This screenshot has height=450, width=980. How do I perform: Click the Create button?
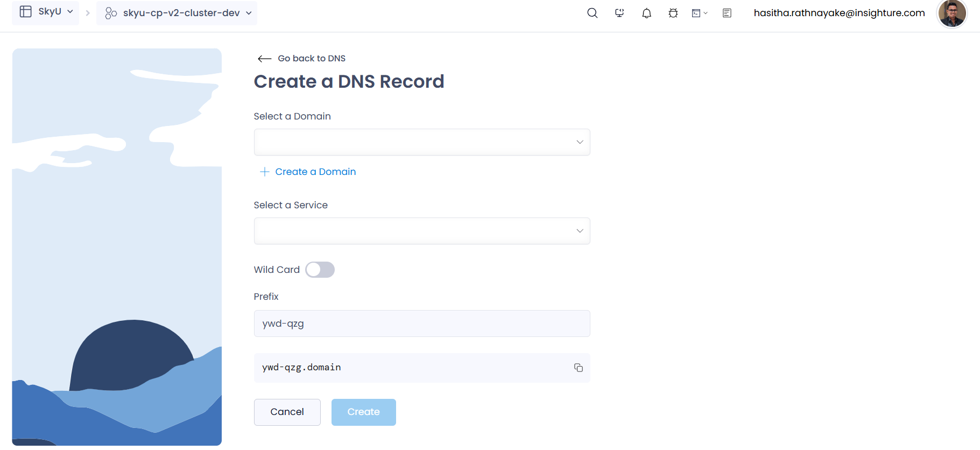point(364,412)
